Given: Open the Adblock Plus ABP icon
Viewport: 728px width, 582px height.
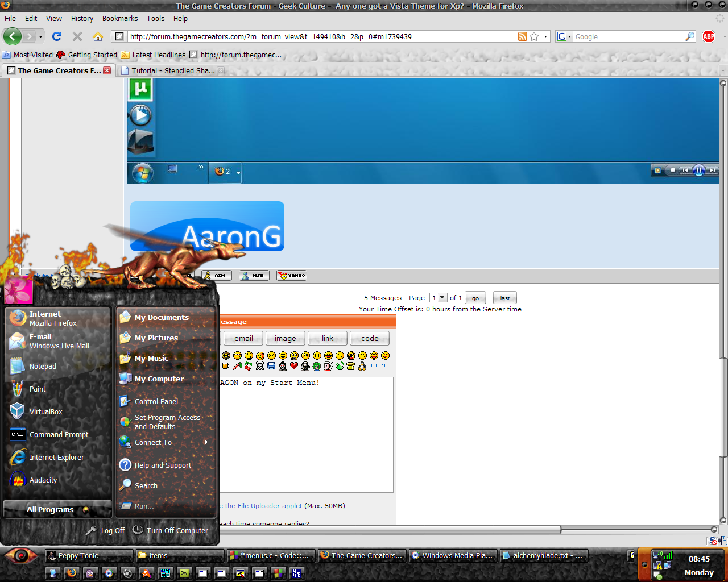Looking at the screenshot, I should click(709, 36).
